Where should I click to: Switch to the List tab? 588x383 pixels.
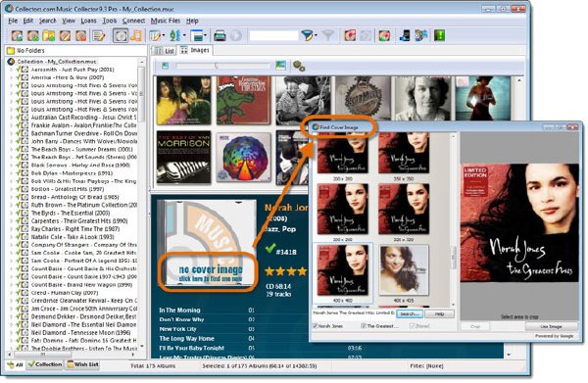pos(165,51)
